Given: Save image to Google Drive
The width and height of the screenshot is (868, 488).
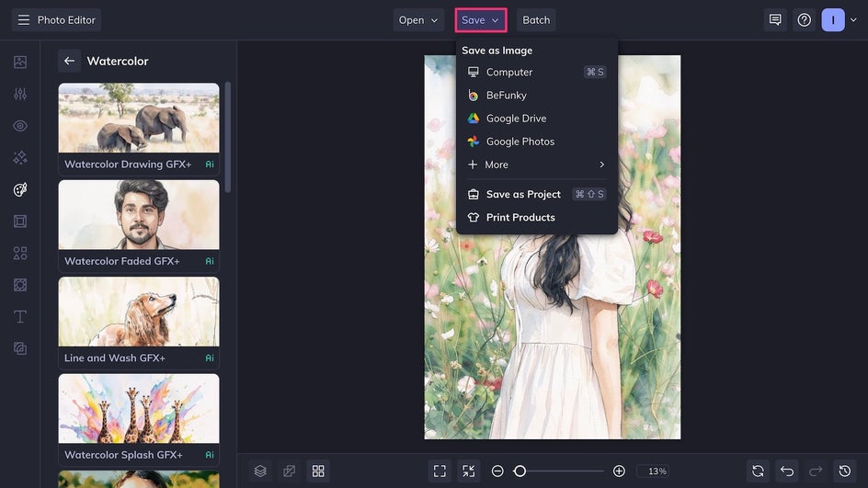Looking at the screenshot, I should [536, 119].
